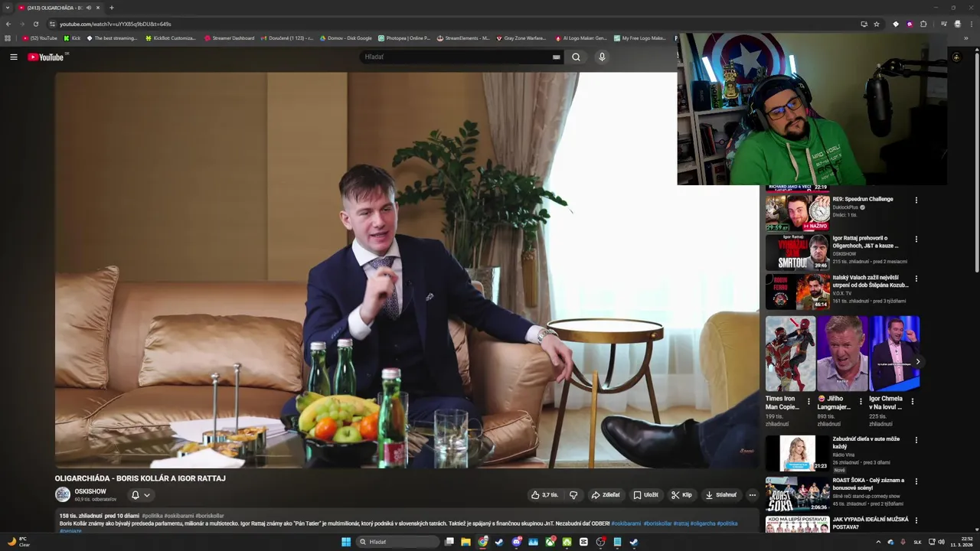This screenshot has width=980, height=551.
Task: Open options for Times Iron Man short
Action: (808, 401)
